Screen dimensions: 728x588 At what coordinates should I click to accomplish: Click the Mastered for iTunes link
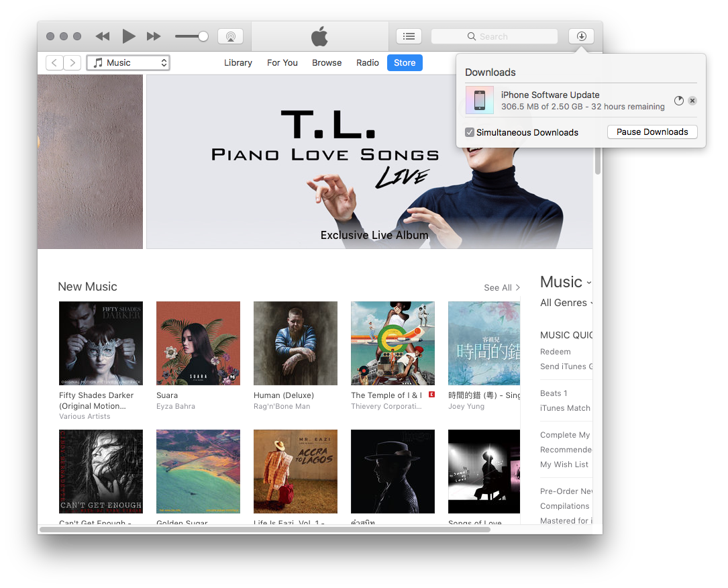point(566,521)
